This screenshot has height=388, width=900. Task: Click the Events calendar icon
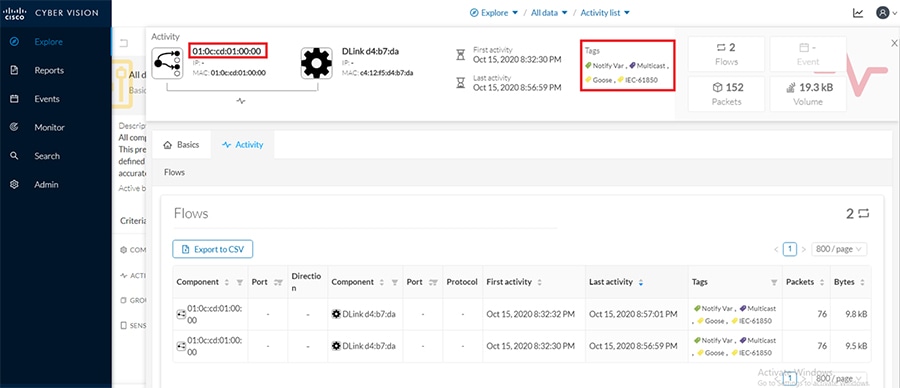click(x=14, y=99)
